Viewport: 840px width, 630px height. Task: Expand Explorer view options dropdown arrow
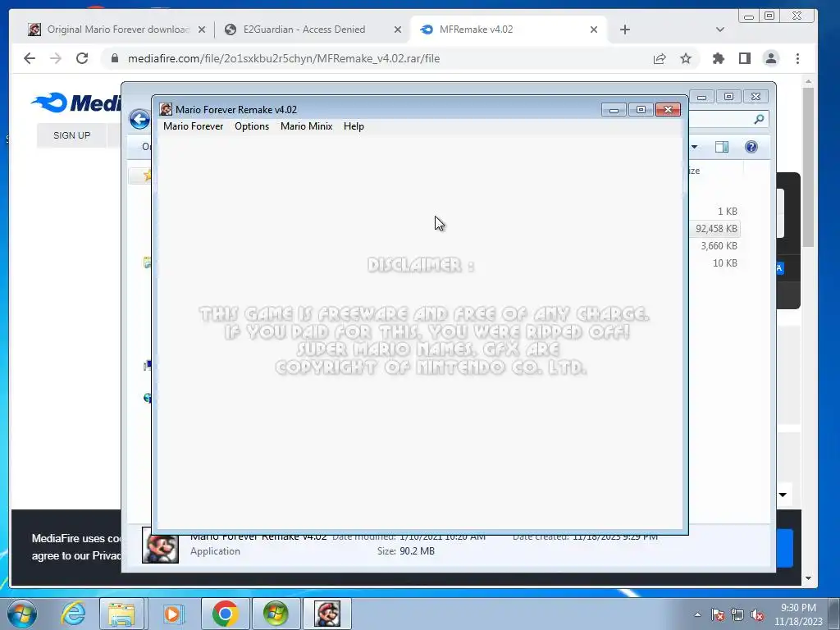click(694, 147)
